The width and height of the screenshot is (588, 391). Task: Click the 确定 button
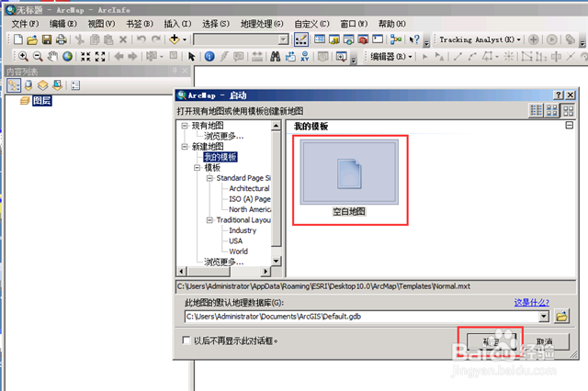coord(492,341)
